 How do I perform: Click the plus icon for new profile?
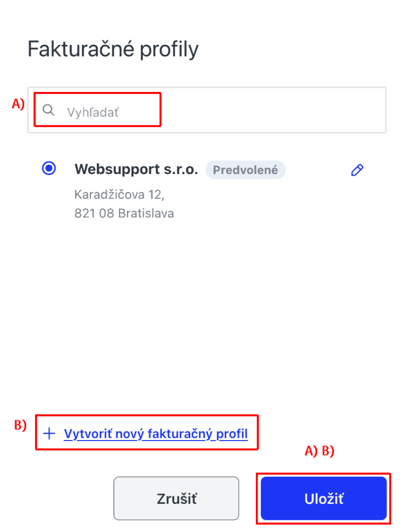49,434
